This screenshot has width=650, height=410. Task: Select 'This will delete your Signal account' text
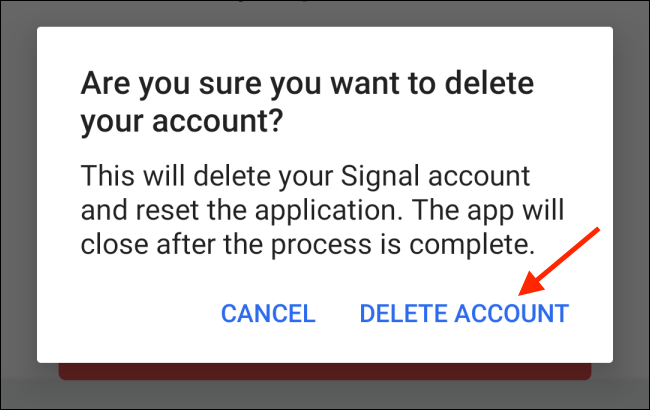[x=306, y=177]
